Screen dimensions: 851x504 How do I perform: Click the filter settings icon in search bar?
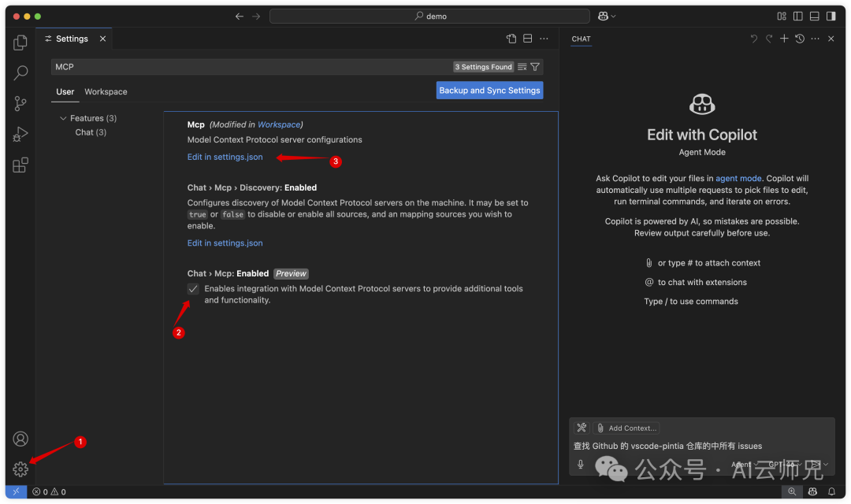click(x=535, y=67)
